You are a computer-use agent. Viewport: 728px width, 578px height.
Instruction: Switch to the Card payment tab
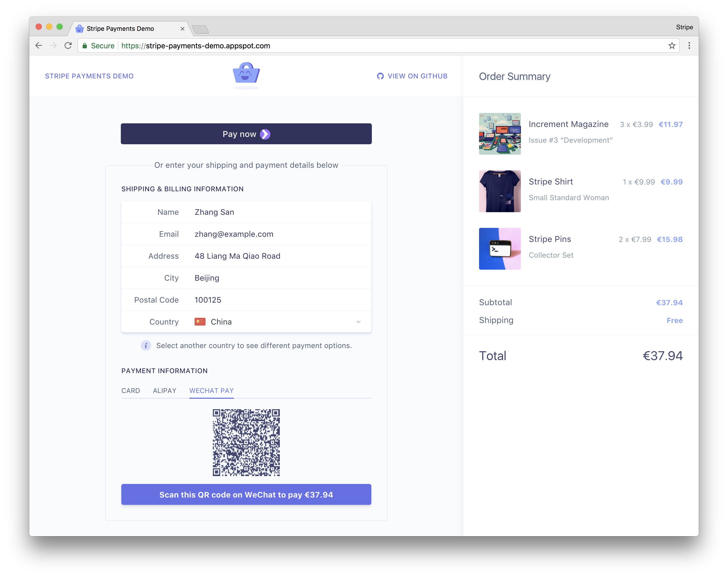[131, 391]
